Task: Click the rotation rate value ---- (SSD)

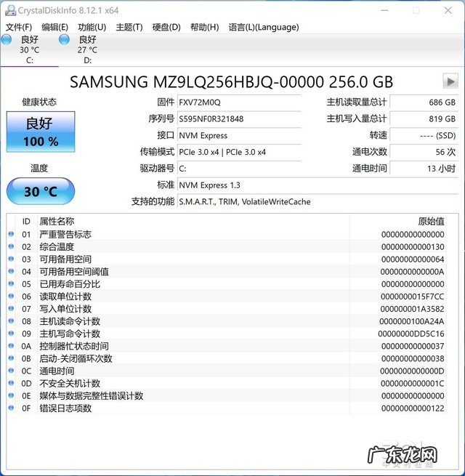Action: click(x=424, y=135)
